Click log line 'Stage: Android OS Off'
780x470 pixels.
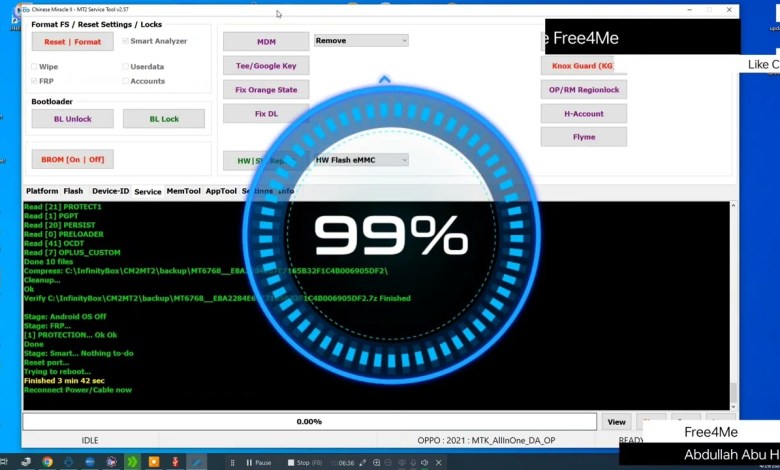65,316
